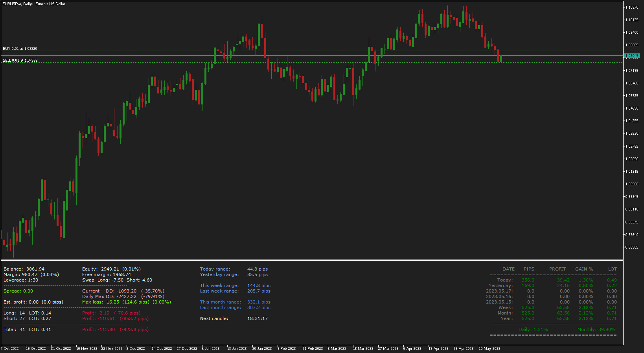Image resolution: width=644 pixels, height=353 pixels.
Task: Click the red Profit: -2.19 line
Action: click(x=111, y=313)
